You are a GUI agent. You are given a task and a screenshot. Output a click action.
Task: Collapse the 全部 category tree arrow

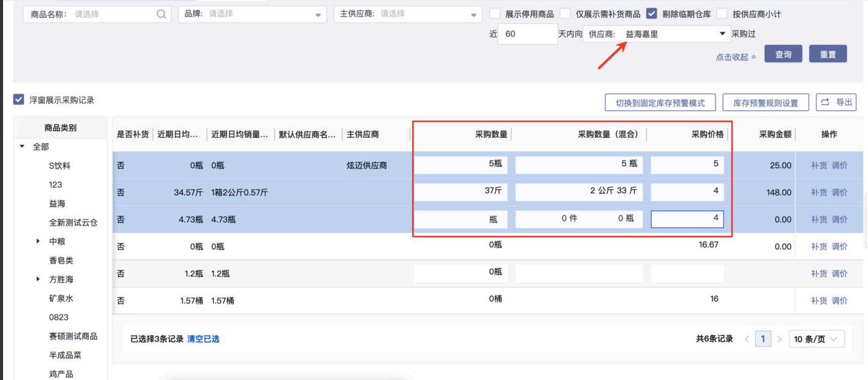point(23,147)
